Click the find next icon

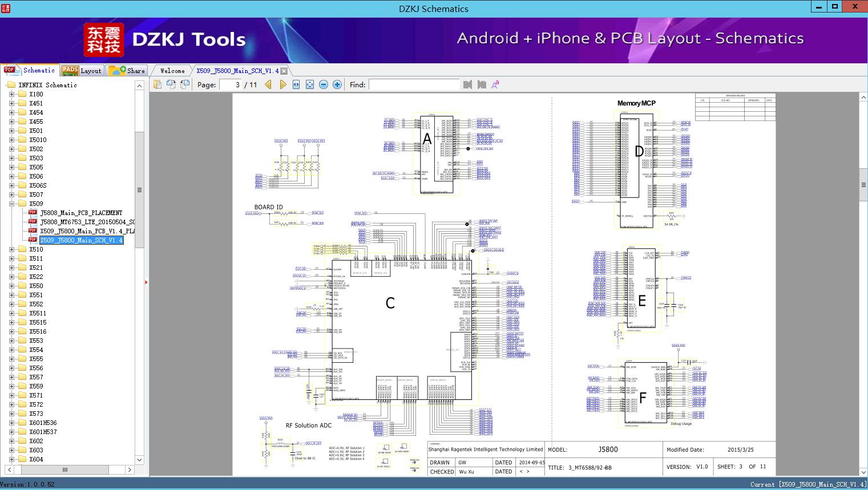pos(482,84)
